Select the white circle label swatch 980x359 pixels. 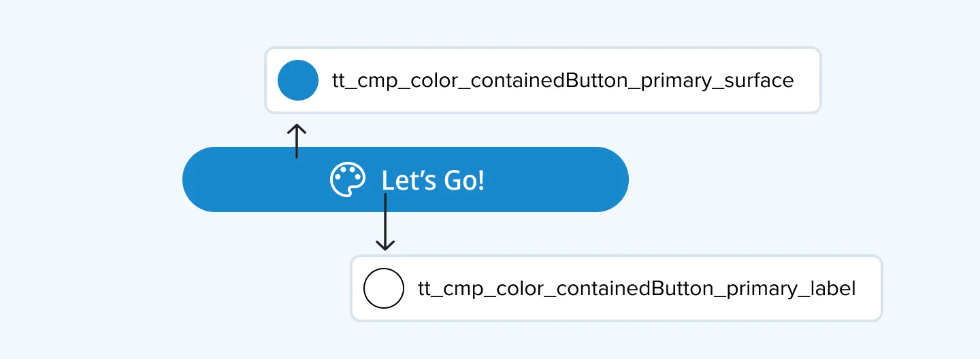[385, 288]
